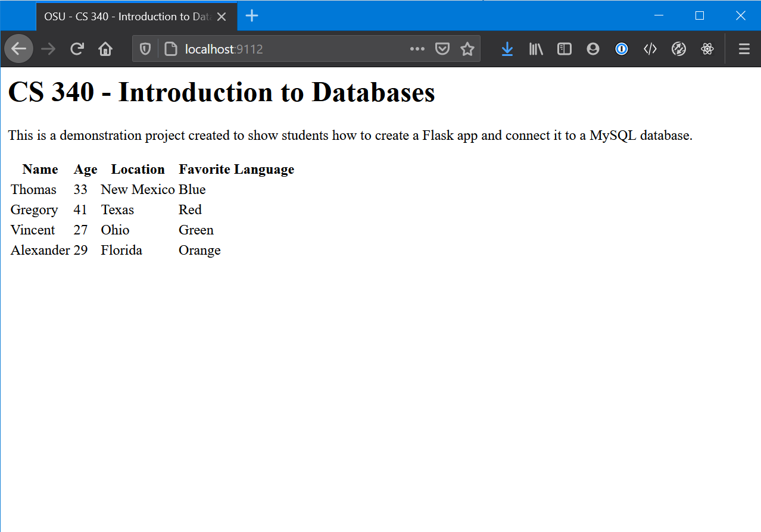
Task: Click the circular globe extension icon
Action: [x=679, y=49]
